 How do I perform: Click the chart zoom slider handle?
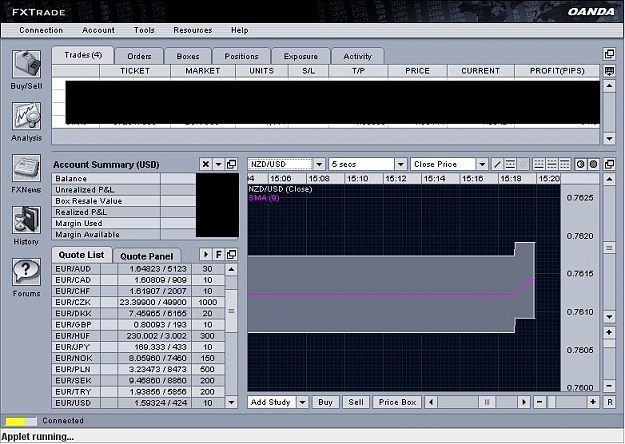(551, 402)
